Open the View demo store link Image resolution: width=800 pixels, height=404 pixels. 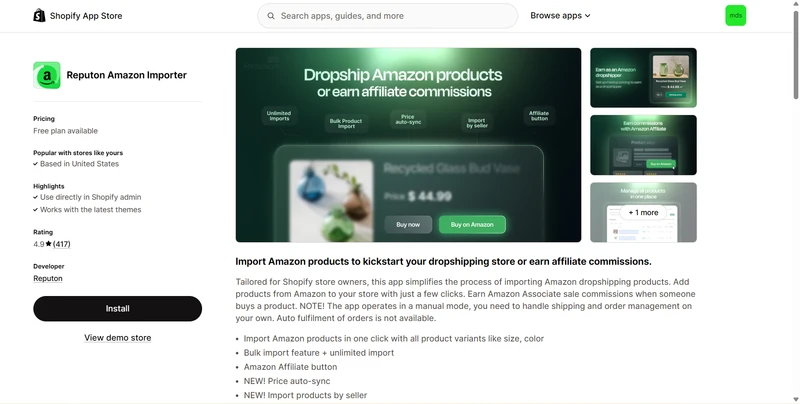pyautogui.click(x=117, y=338)
